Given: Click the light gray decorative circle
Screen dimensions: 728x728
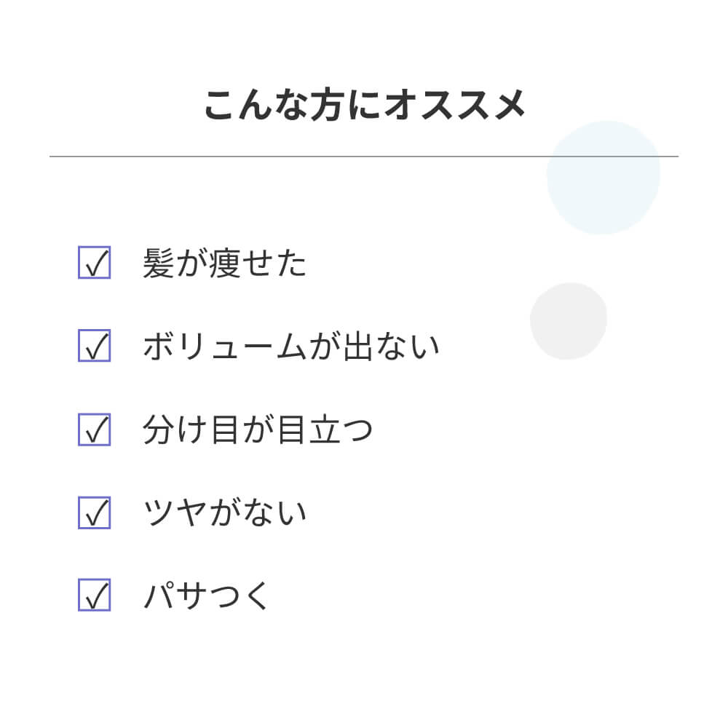Looking at the screenshot, I should click(568, 321).
